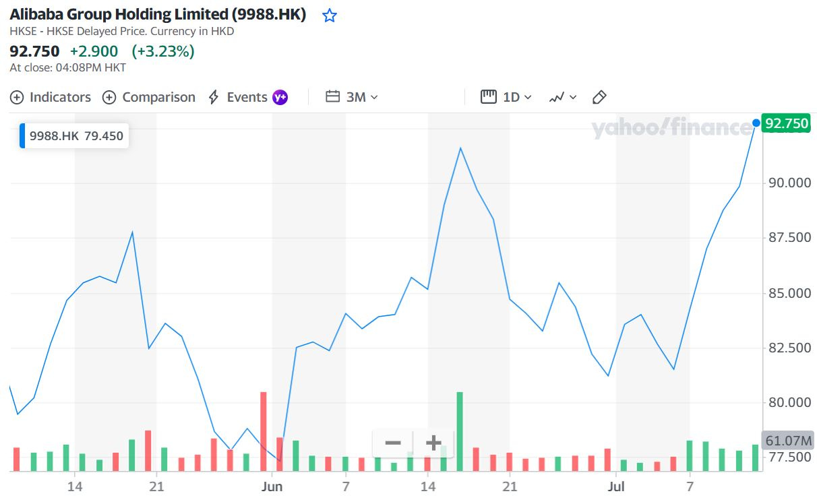The width and height of the screenshot is (817, 504).
Task: Zoom out with the minus button
Action: (x=393, y=443)
